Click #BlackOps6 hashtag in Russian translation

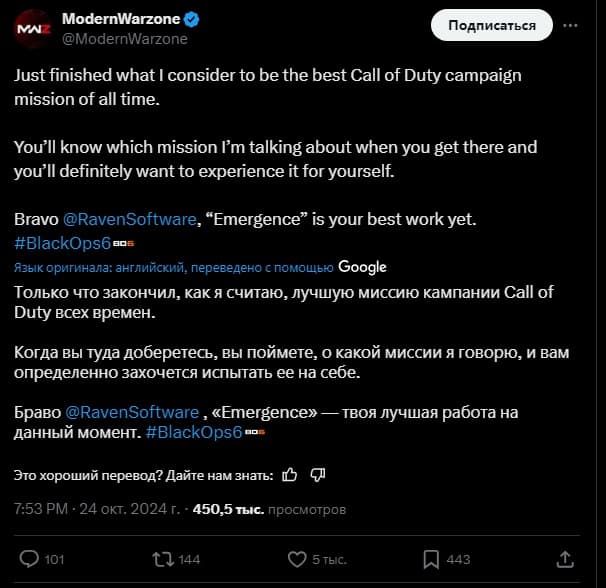coord(193,431)
